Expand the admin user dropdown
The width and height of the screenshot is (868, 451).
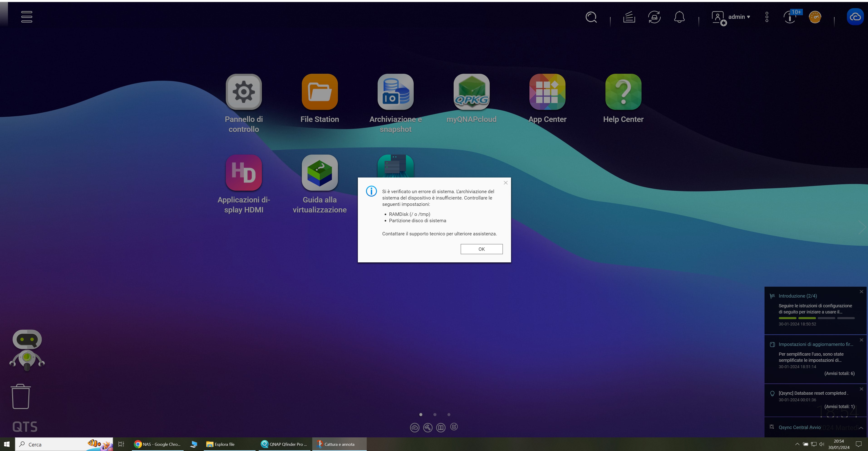pos(739,17)
